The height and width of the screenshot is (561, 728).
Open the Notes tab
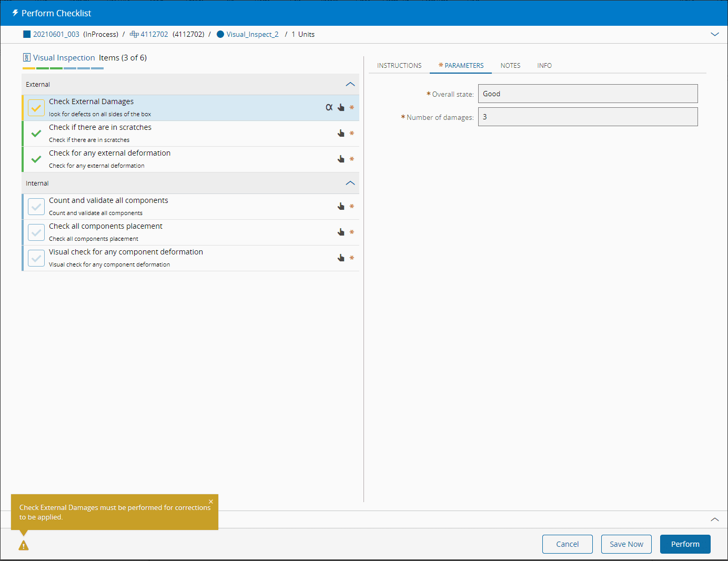point(510,66)
